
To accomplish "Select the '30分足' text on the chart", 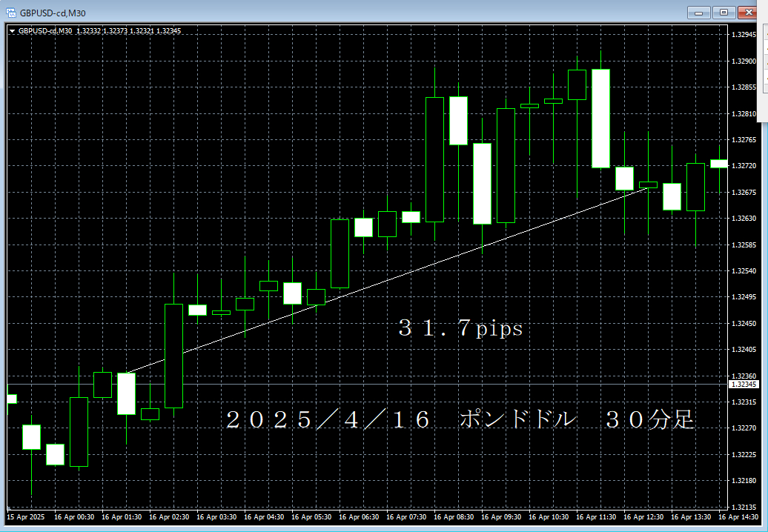I will (650, 419).
